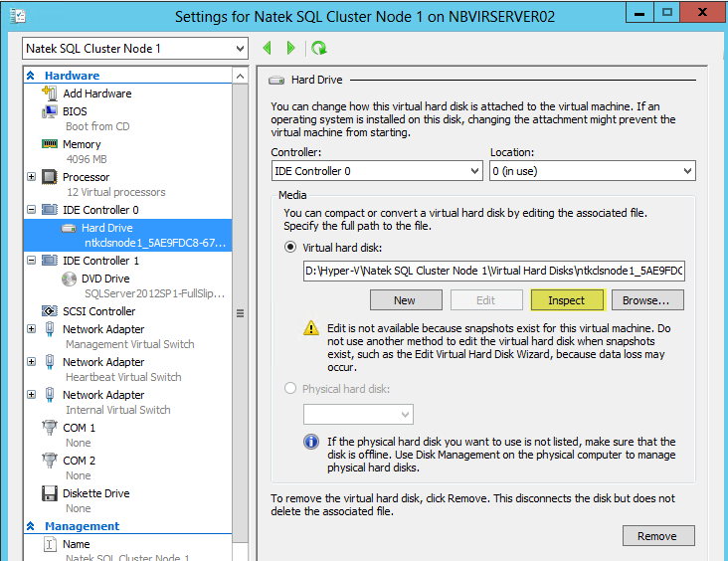728x561 pixels.
Task: Minimize the settings window
Action: pos(639,13)
